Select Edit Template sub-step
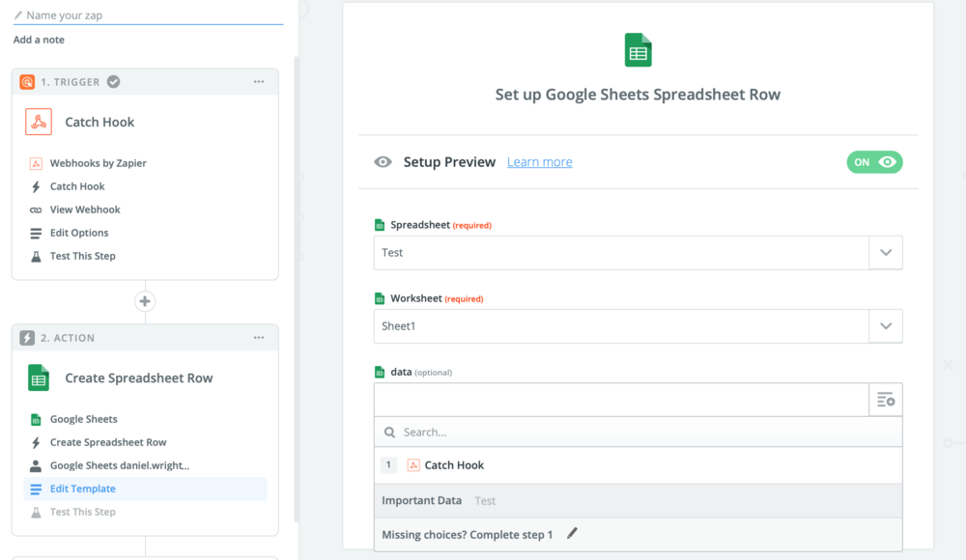Image resolution: width=966 pixels, height=560 pixels. pyautogui.click(x=146, y=490)
